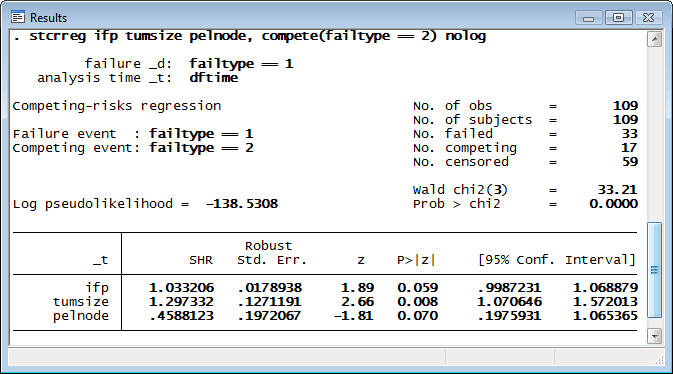The width and height of the screenshot is (673, 374).
Task: Click ifp upper bound 1.068879
Action: coord(606,288)
